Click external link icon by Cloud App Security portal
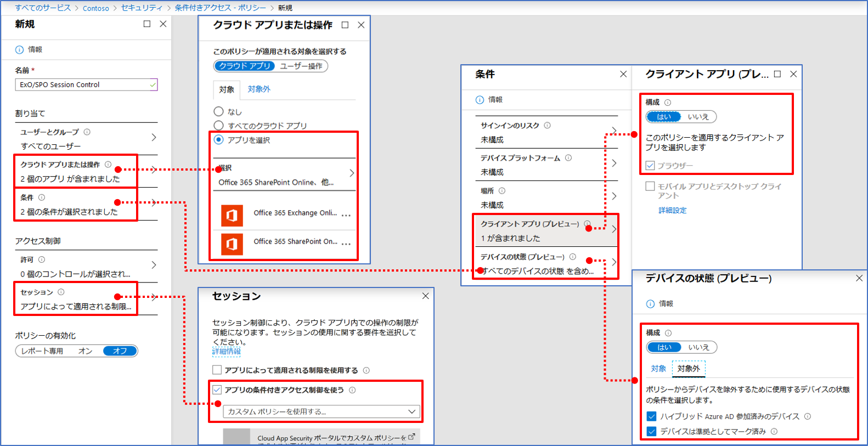Image resolution: width=868 pixels, height=446 pixels. point(412,437)
